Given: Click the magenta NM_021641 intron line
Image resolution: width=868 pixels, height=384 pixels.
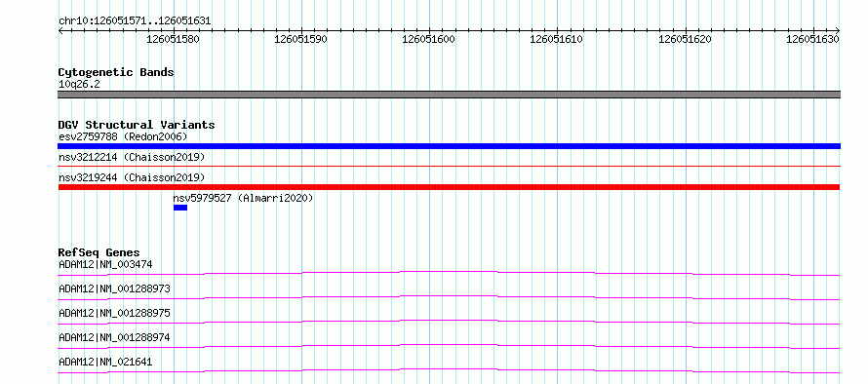Looking at the screenshot, I should point(449,369).
